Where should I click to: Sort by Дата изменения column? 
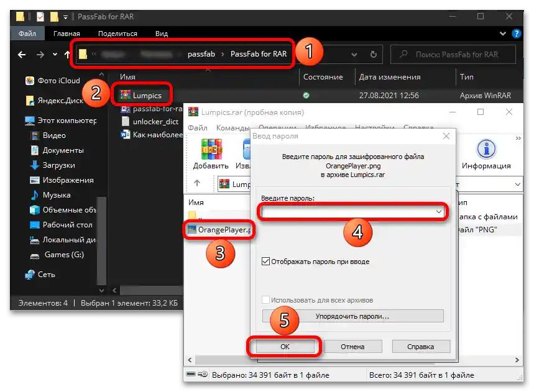tap(390, 77)
